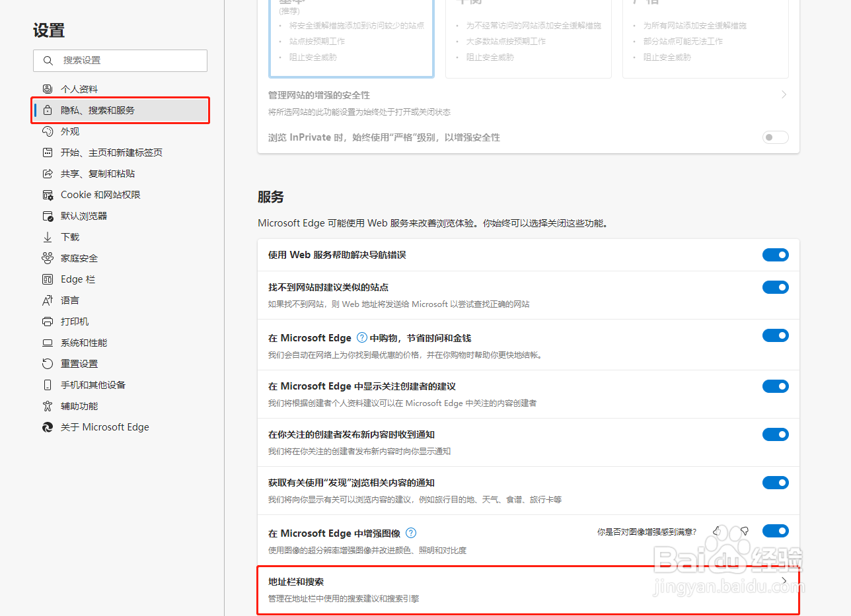Expand 地址栏和搜索 chevron arrow

[x=784, y=581]
